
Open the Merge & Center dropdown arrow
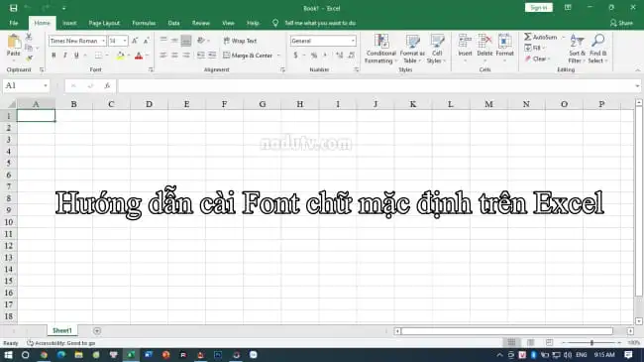click(x=278, y=56)
